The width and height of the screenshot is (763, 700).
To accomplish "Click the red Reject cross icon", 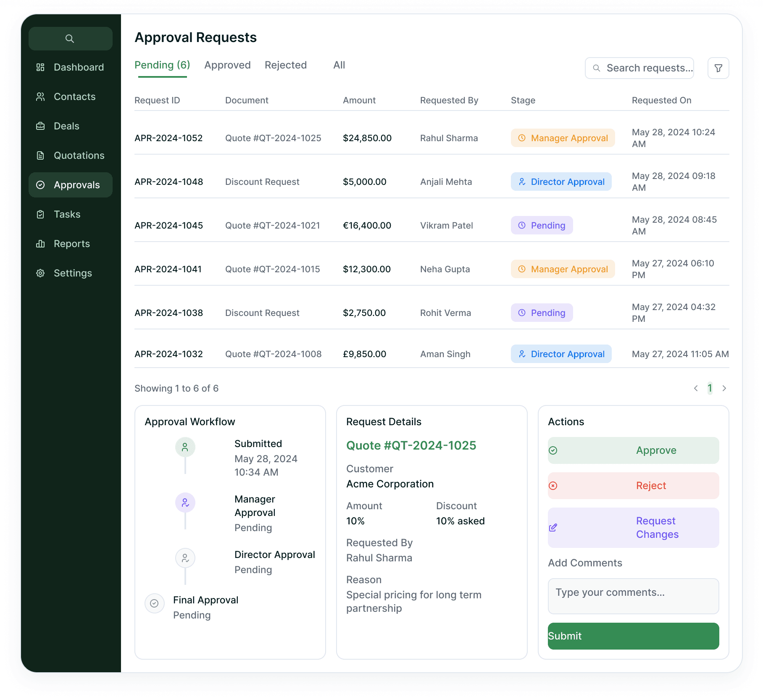I will pyautogui.click(x=553, y=486).
